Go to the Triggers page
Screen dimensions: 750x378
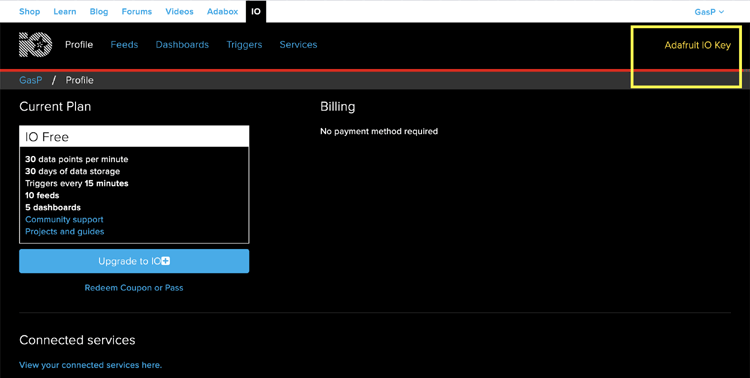coord(244,44)
